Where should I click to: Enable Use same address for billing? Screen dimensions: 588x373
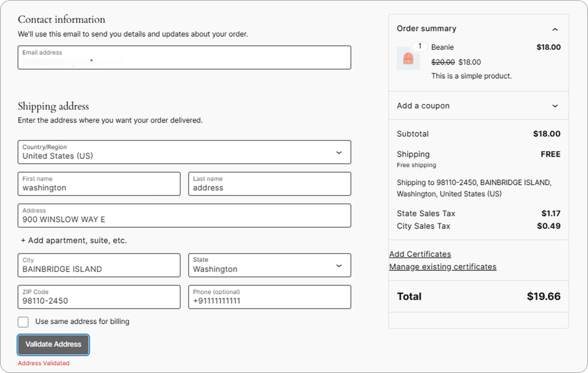pyautogui.click(x=23, y=322)
